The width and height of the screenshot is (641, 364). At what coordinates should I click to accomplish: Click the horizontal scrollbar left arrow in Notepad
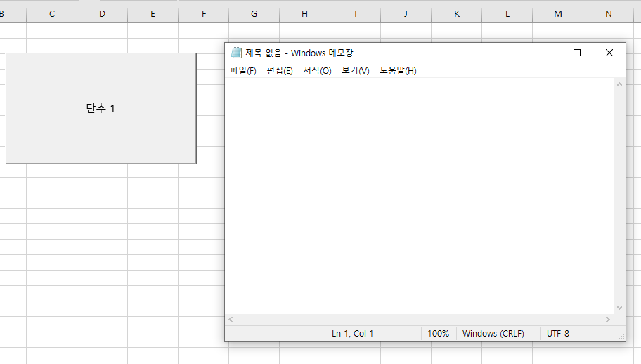(231, 320)
